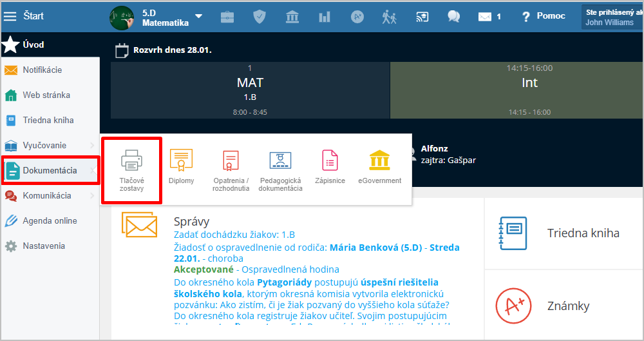
Task: Open Opatrenia / rozhodnutia icon
Action: coord(231,159)
